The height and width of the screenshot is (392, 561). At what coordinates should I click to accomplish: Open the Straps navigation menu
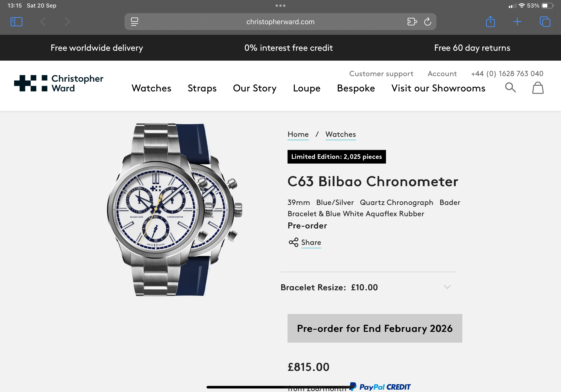[202, 88]
